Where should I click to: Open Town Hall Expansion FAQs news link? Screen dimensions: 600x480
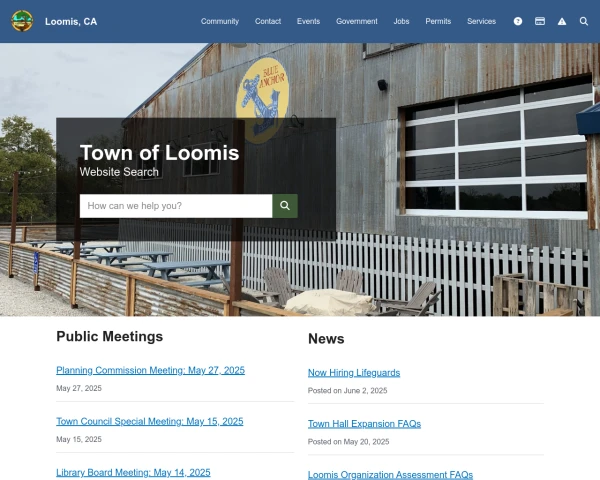tap(364, 424)
